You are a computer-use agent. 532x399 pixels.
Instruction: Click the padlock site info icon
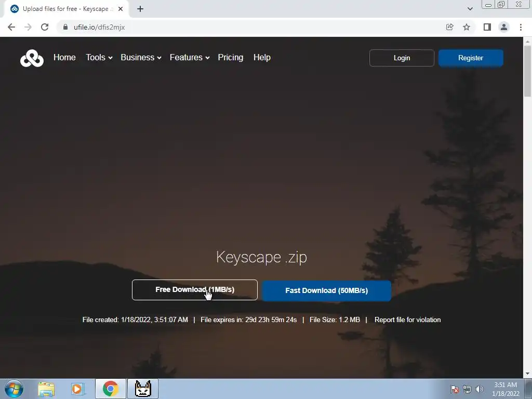[65, 27]
